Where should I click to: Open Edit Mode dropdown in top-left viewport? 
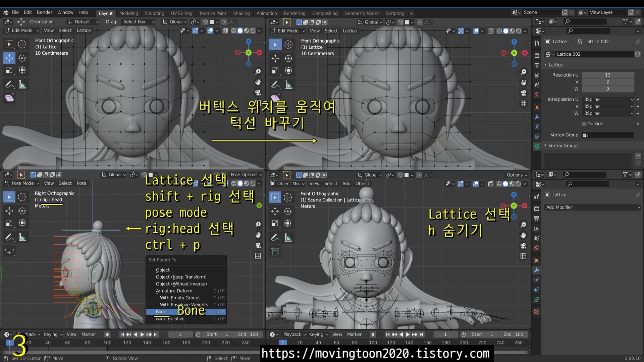pyautogui.click(x=21, y=31)
